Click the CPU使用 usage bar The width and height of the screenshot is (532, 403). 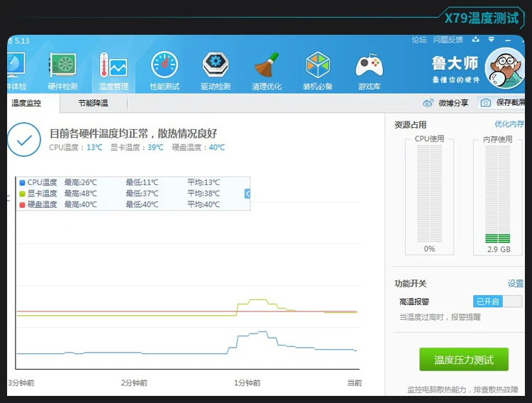[429, 194]
